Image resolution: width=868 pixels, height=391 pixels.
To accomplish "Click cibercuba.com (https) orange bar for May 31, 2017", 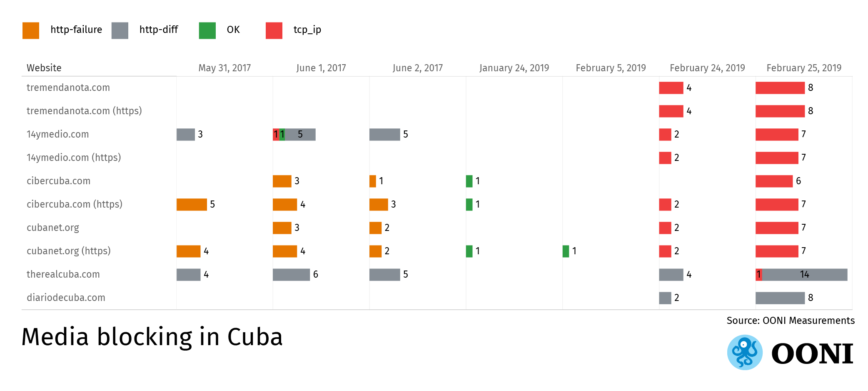I will pos(192,205).
